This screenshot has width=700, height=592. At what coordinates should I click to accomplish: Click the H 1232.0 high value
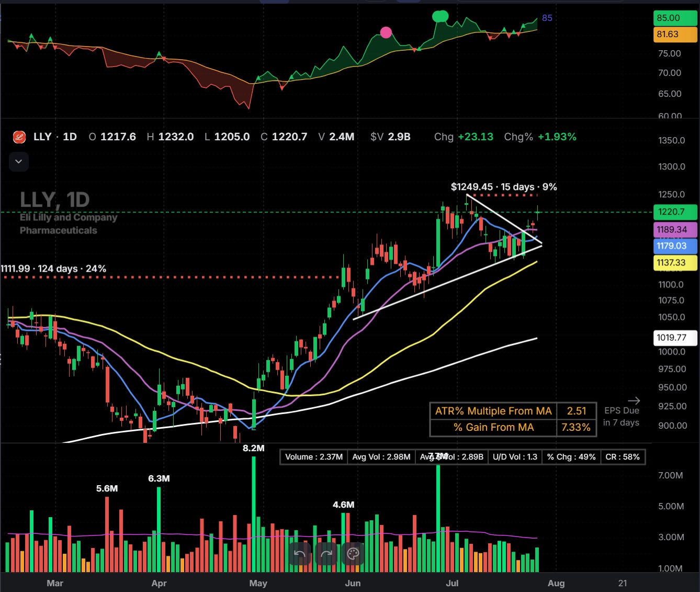(170, 137)
